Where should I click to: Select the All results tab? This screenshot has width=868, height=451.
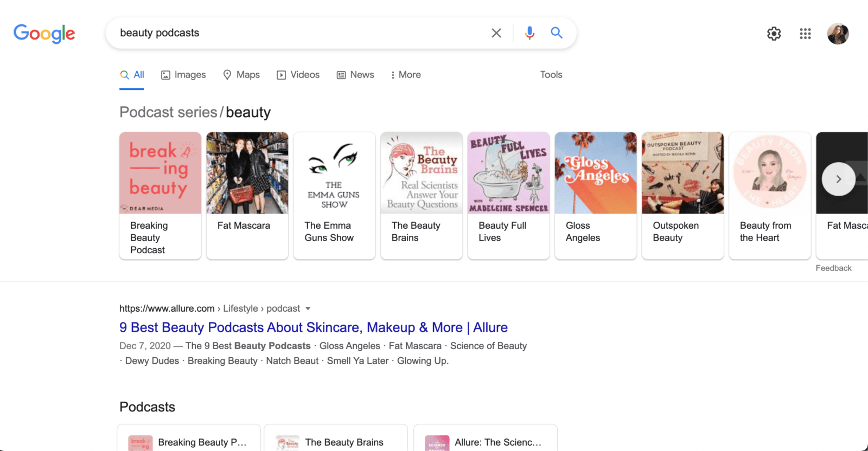(132, 75)
